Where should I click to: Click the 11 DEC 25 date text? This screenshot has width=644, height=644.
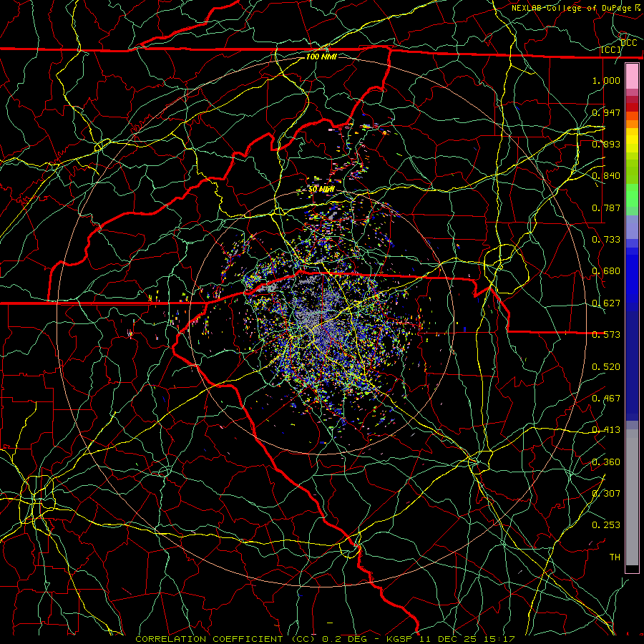point(449,639)
